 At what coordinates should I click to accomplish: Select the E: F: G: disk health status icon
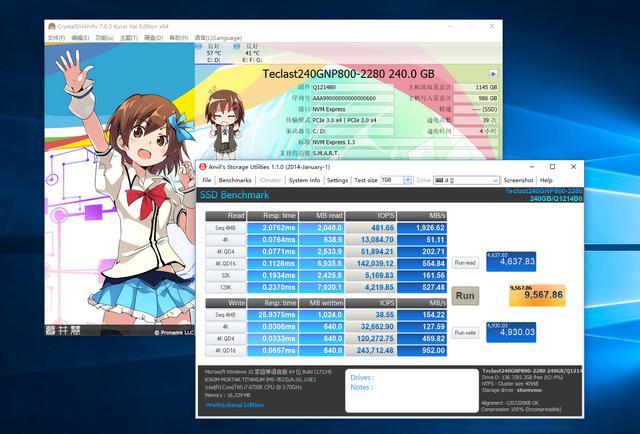click(x=237, y=47)
